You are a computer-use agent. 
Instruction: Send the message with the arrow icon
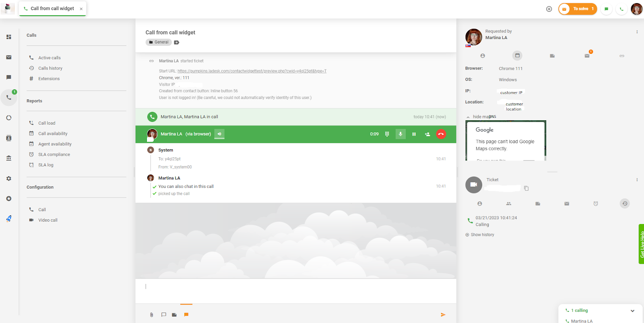(443, 315)
